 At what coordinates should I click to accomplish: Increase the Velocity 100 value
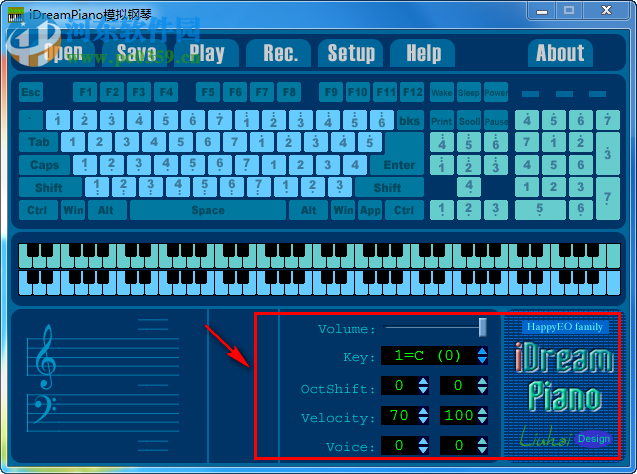pyautogui.click(x=482, y=411)
